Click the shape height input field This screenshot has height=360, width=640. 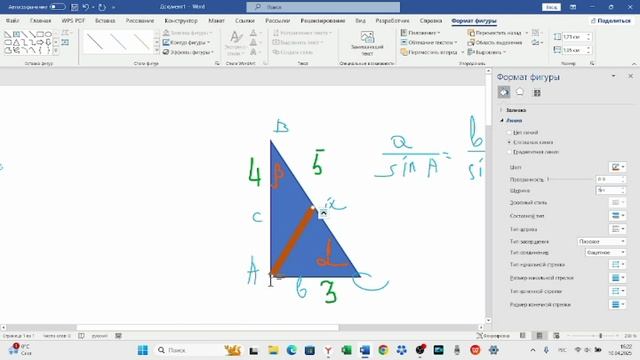coord(572,37)
